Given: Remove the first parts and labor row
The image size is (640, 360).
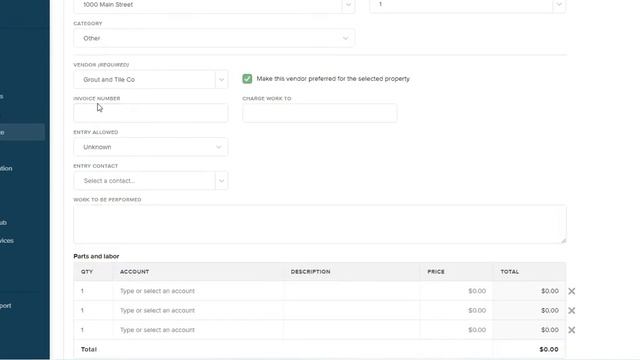Looking at the screenshot, I should [571, 291].
